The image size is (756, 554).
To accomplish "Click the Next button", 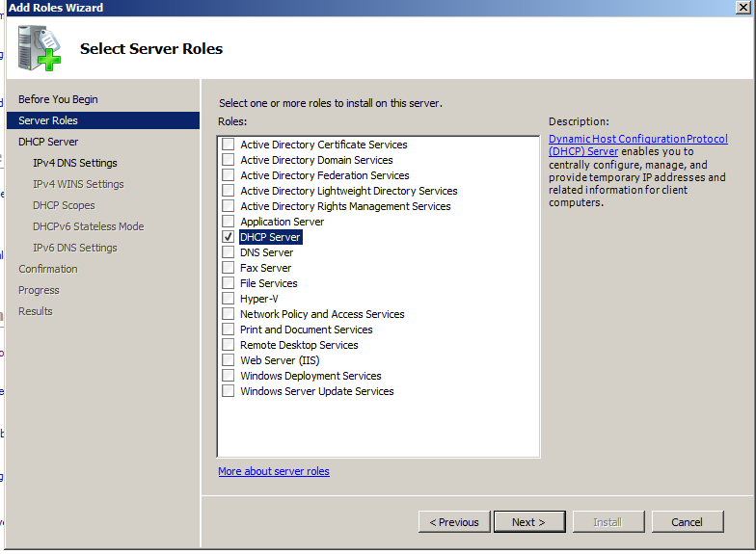I will pyautogui.click(x=529, y=522).
